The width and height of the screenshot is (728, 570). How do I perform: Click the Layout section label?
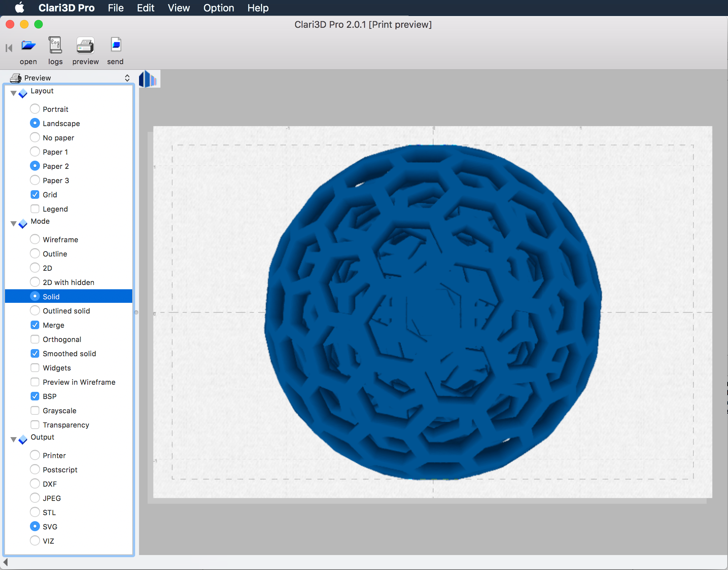(x=42, y=91)
